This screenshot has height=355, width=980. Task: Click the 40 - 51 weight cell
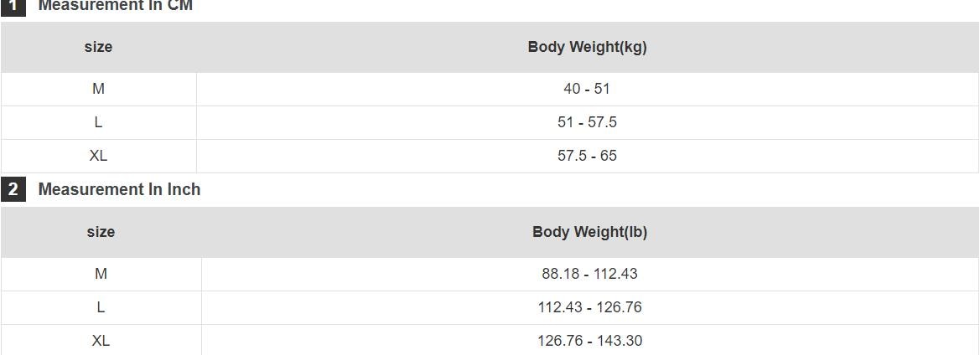click(x=587, y=89)
